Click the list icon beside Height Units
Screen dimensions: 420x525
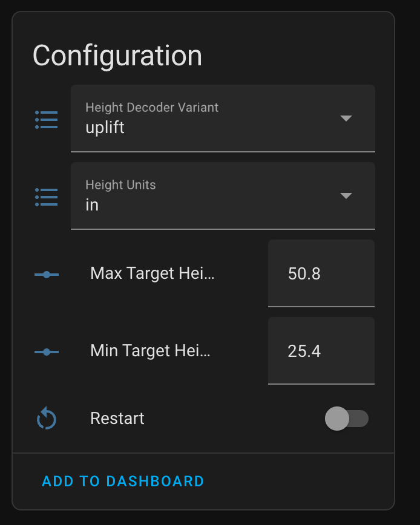(47, 197)
